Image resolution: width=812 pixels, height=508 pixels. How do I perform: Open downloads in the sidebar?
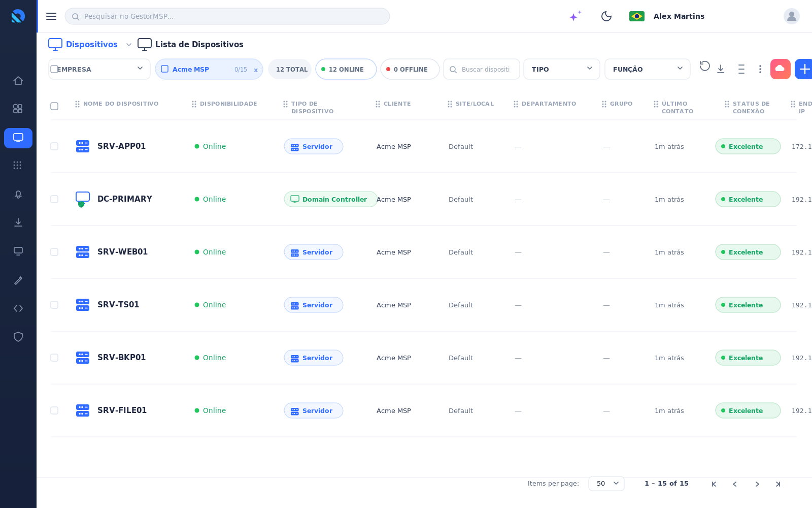[x=18, y=223]
